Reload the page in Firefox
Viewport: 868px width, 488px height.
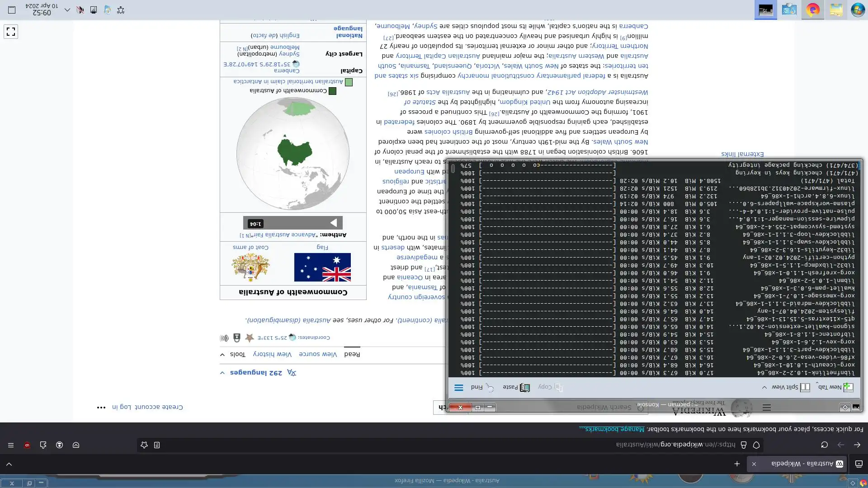(824, 445)
